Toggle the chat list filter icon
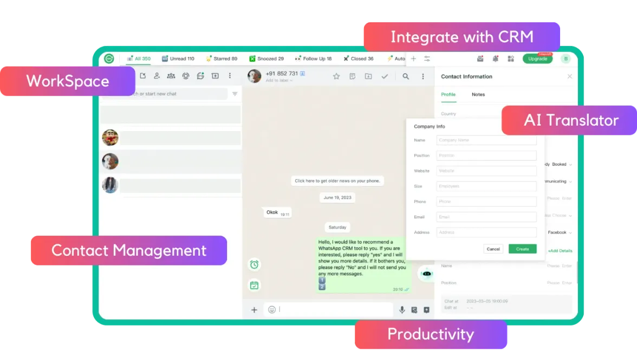This screenshot has height=364, width=637. pyautogui.click(x=235, y=94)
